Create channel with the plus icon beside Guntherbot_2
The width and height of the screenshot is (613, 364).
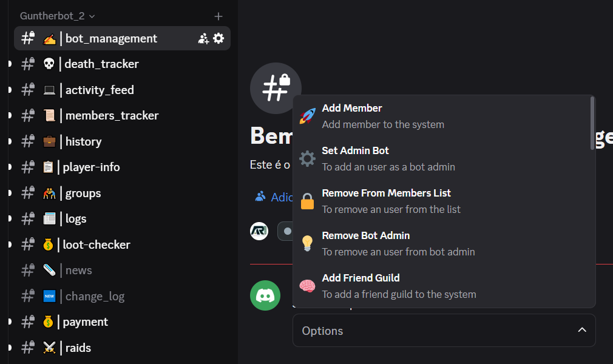[218, 16]
